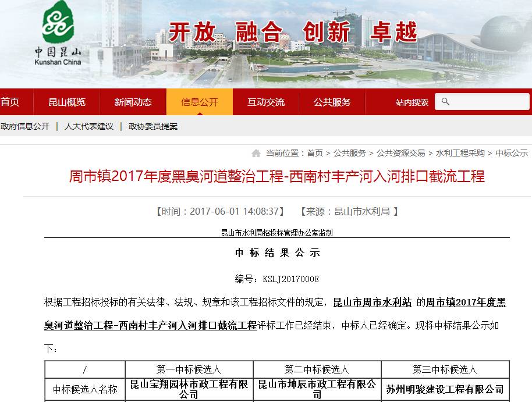Screen dimensions: 532x402
Task: Click the table header 第二中标候选人
Action: point(317,369)
